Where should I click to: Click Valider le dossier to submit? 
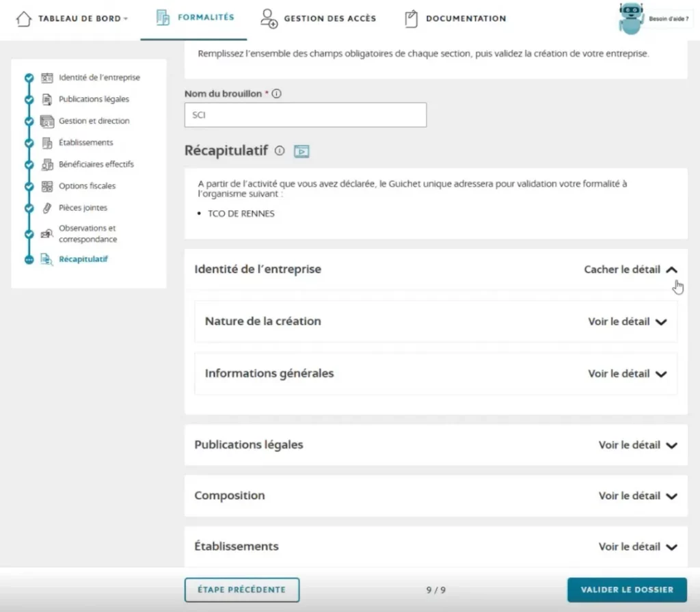click(x=626, y=589)
